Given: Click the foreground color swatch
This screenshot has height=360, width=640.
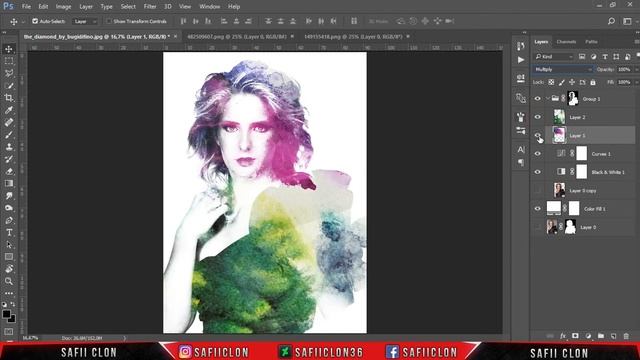Looking at the screenshot, I should tap(7, 314).
